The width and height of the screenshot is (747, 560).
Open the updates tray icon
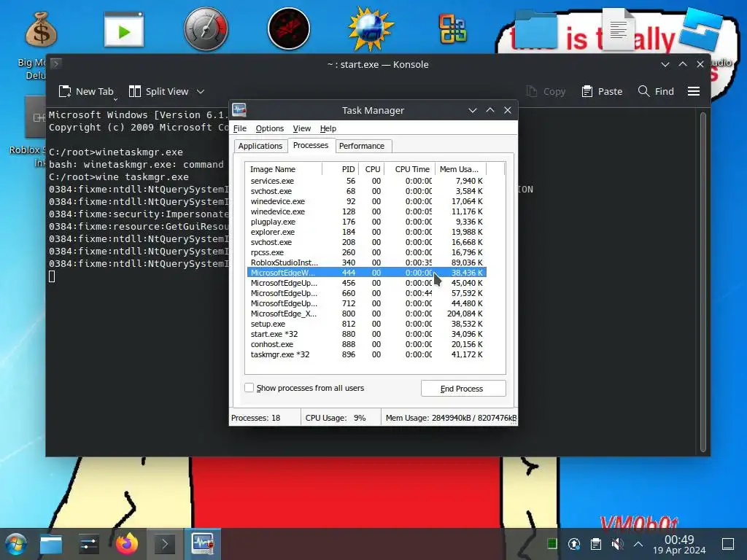click(x=574, y=544)
